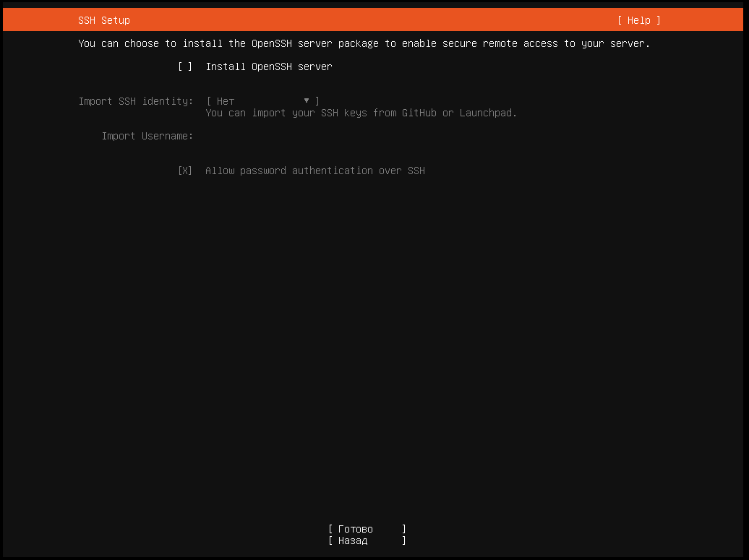Viewport: 749px width, 560px height.
Task: Select the "Нет" value in the identity selector
Action: [226, 101]
